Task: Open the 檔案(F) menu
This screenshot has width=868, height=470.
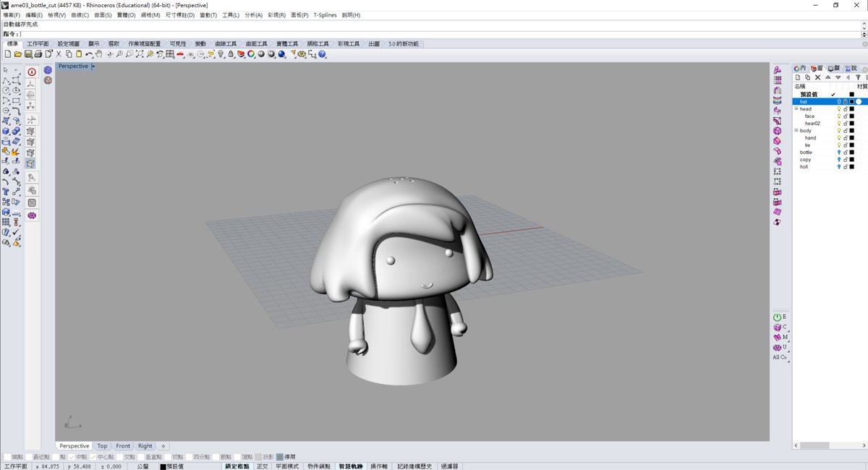Action: click(12, 14)
